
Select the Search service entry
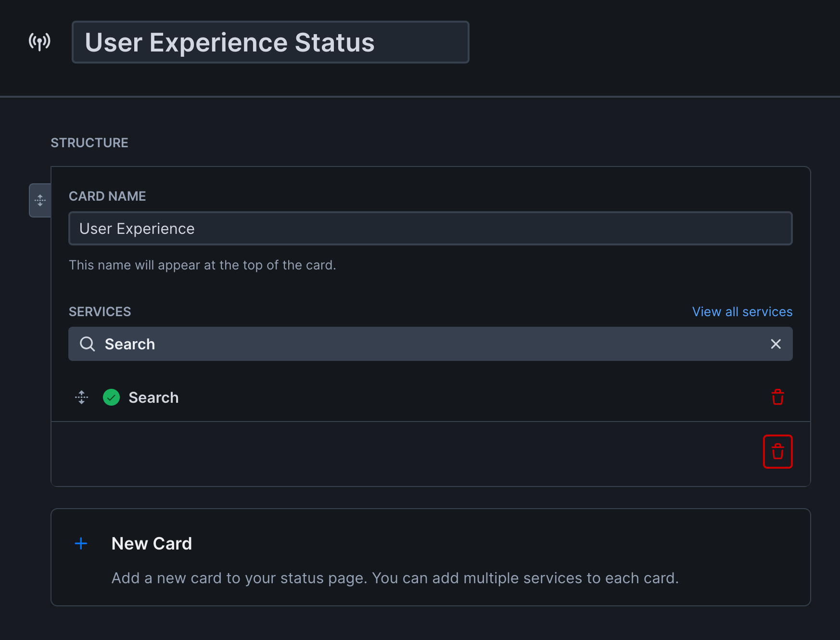tap(153, 397)
